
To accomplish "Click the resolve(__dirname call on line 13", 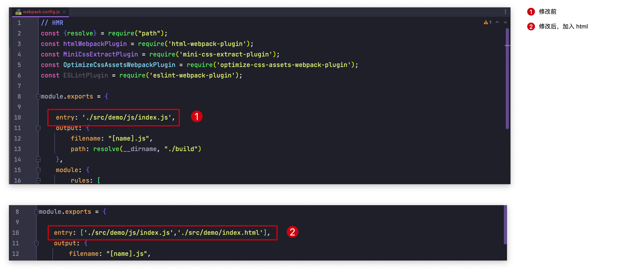I will [125, 149].
